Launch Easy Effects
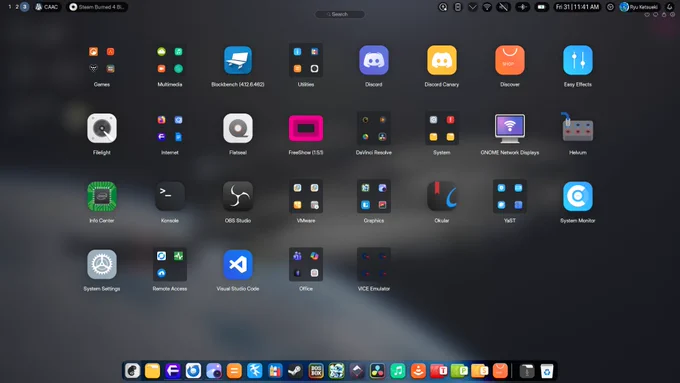 pos(578,60)
